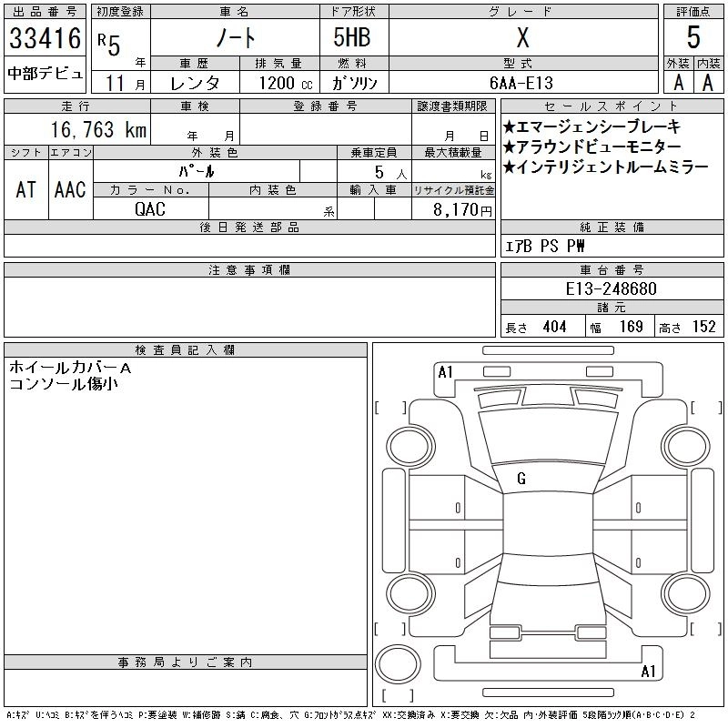Select the 注意事項欄 header

click(249, 269)
